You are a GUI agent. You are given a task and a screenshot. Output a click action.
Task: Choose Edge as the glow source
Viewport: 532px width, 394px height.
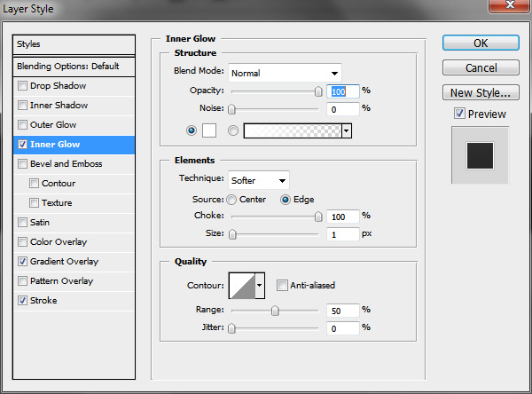coord(286,200)
